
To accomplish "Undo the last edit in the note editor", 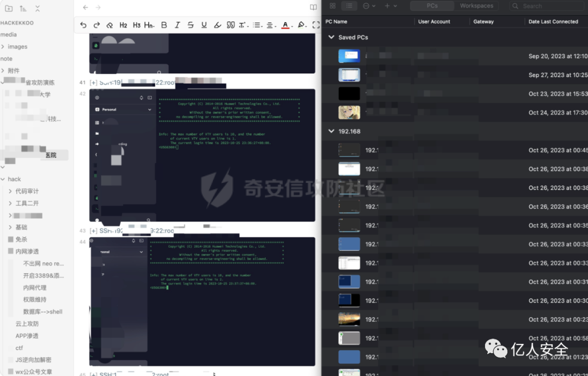I will point(83,25).
